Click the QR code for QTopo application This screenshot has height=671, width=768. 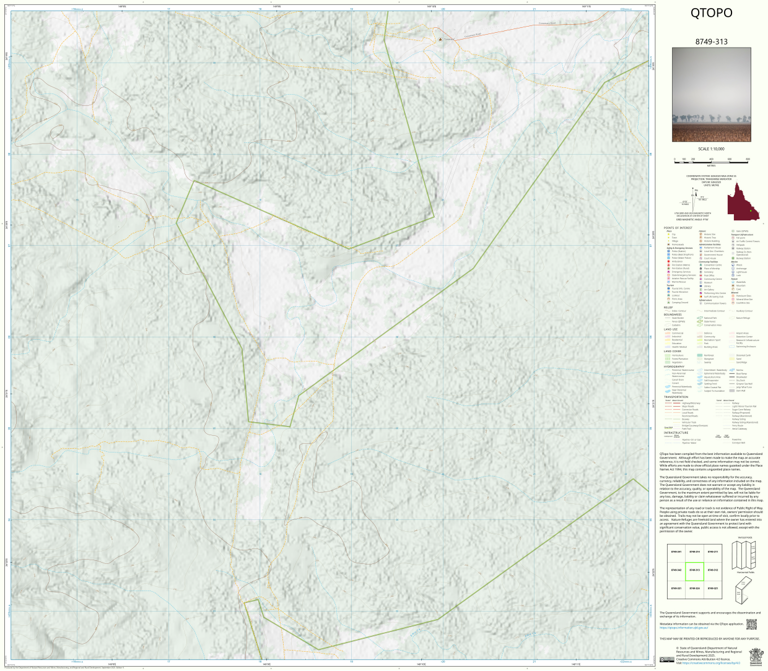tap(751, 624)
